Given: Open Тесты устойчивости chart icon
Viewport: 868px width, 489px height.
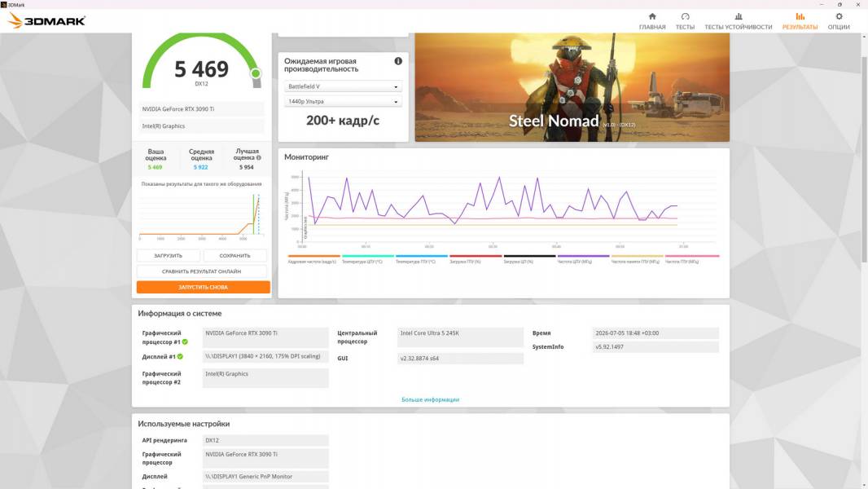Looking at the screenshot, I should tap(738, 16).
